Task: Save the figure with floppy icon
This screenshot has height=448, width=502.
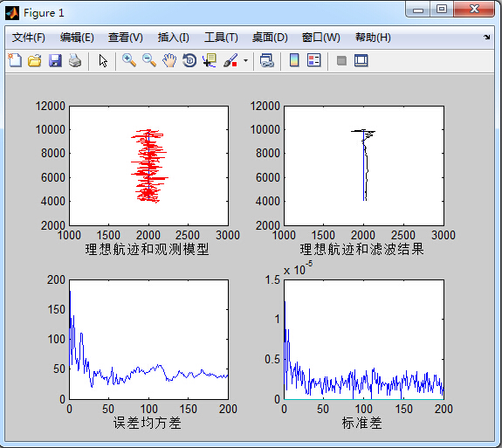Action: tap(55, 60)
